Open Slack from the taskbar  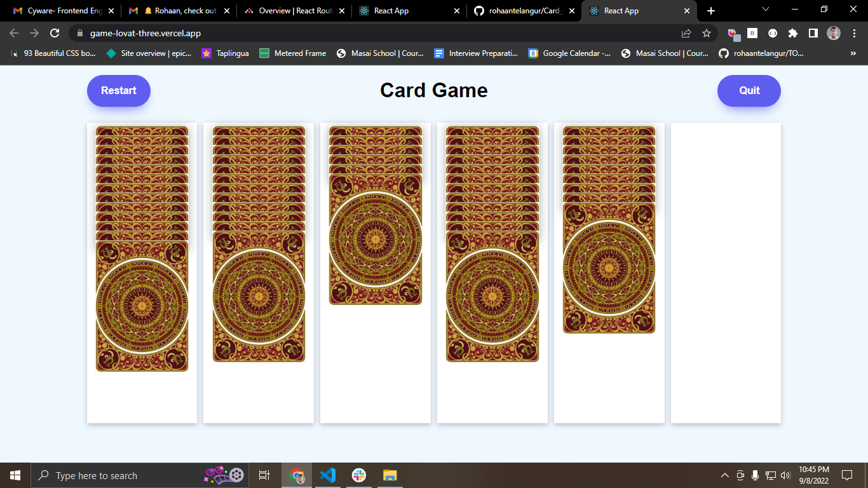pos(359,475)
